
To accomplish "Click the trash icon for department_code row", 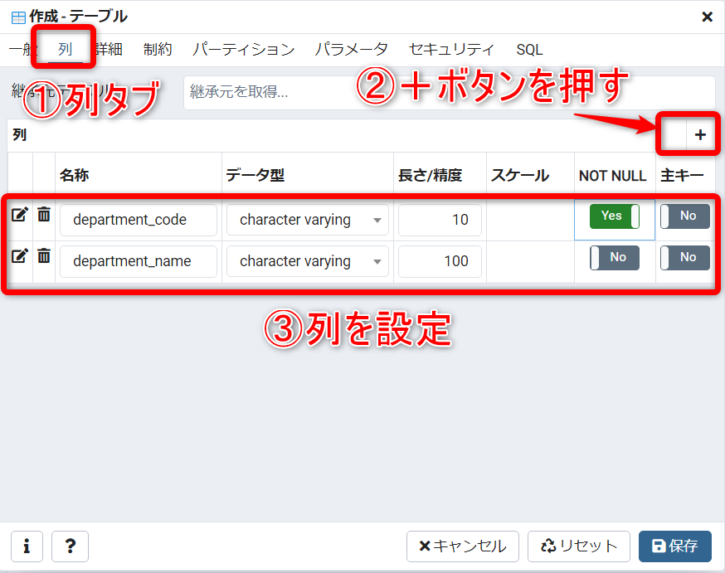I will (x=44, y=214).
